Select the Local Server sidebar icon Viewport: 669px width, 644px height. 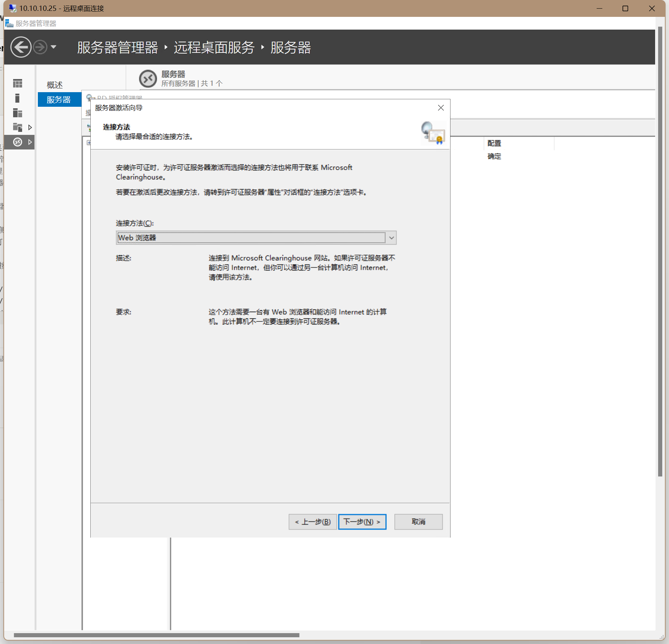17,98
